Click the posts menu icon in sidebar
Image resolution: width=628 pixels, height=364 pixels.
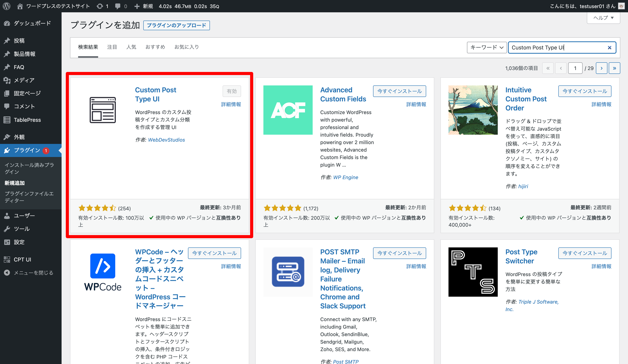[x=8, y=41]
